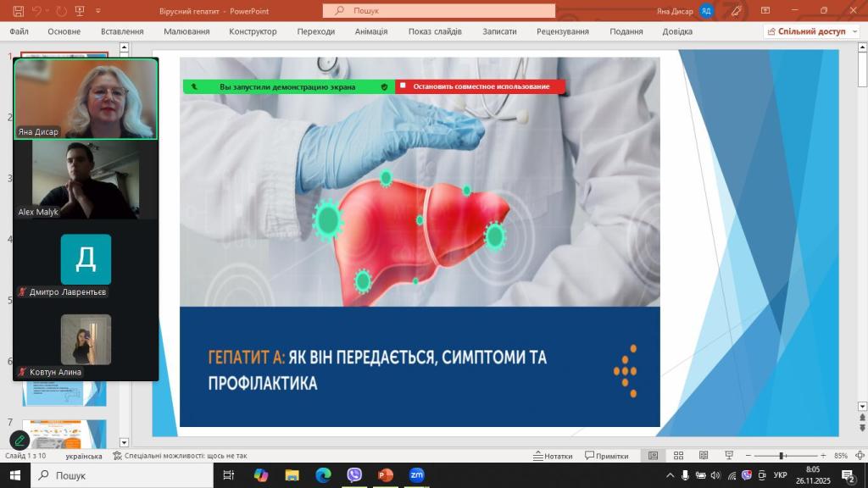
Task: Click the Zoom annotation pencil icon
Action: (x=19, y=441)
